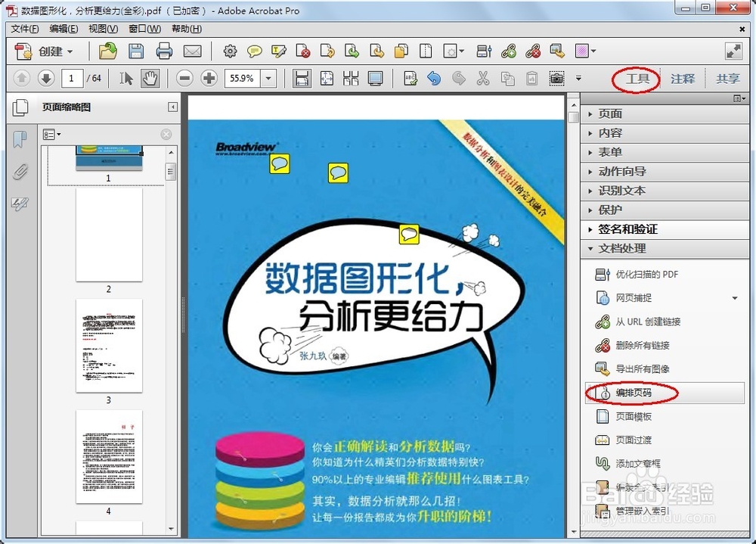Image resolution: width=756 pixels, height=544 pixels.
Task: Toggle read mode with the expand arrows icon
Action: click(733, 51)
